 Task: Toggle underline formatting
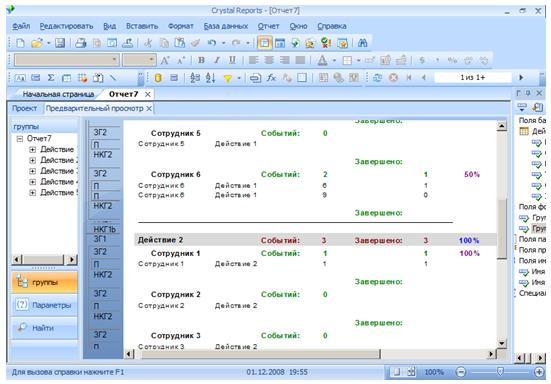[x=232, y=60]
